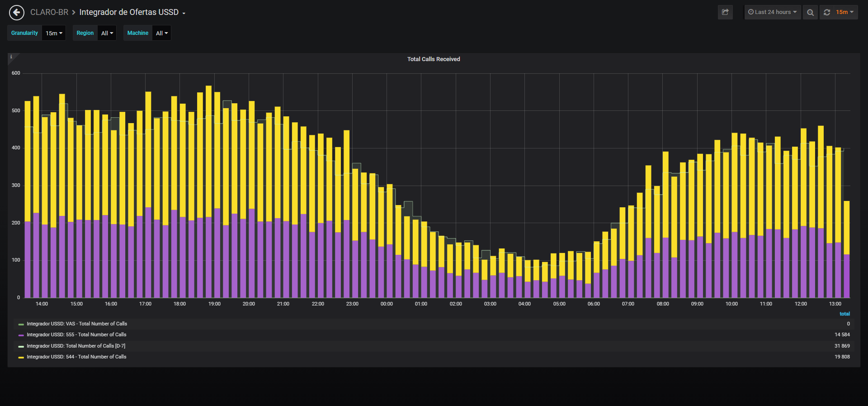Open the Last 24 hours time picker
The width and height of the screenshot is (868, 406).
point(773,12)
